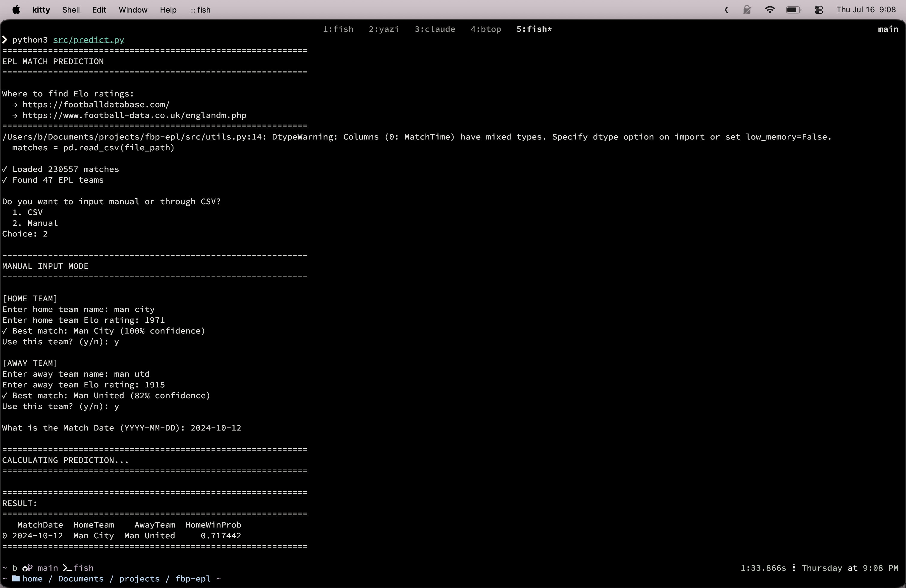
Task: Click 'projects' in the prompt path
Action: tap(139, 579)
